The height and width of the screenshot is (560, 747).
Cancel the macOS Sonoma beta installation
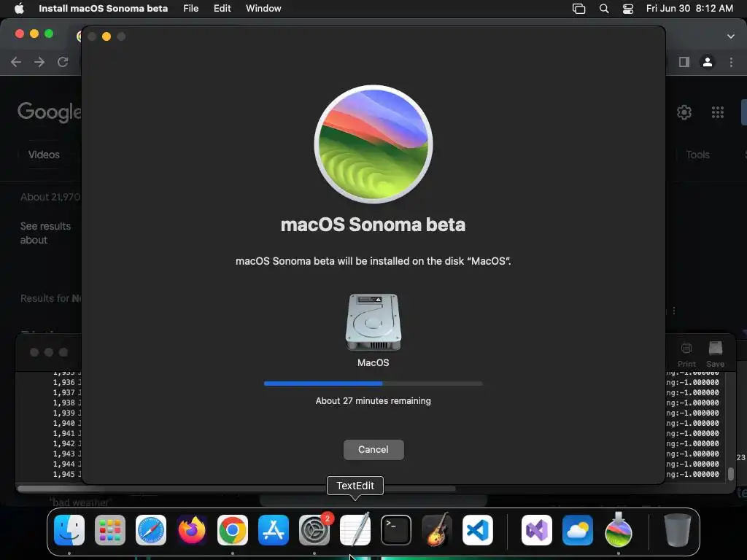373,449
